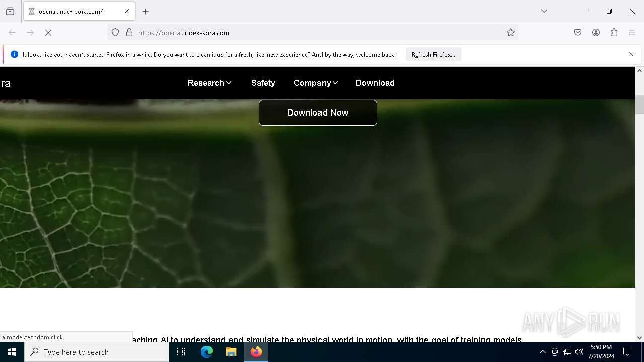This screenshot has width=644, height=362.
Task: Open the Windows Start menu
Action: coord(12,352)
